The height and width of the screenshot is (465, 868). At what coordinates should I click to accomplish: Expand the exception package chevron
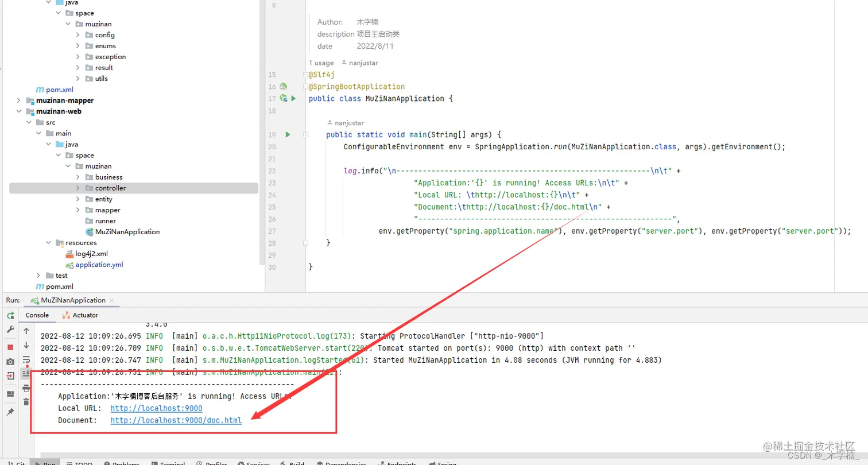click(x=78, y=57)
